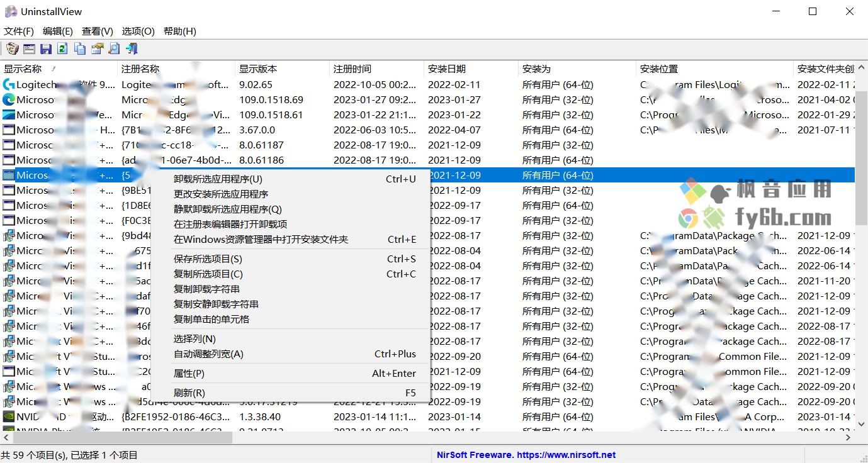Click the Save selected items floppy icon
This screenshot has width=868, height=463.
(46, 48)
